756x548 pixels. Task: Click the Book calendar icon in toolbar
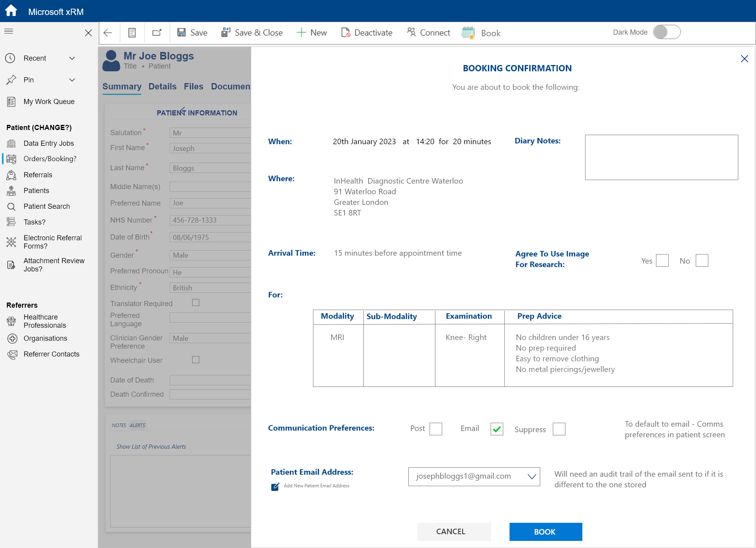click(468, 33)
